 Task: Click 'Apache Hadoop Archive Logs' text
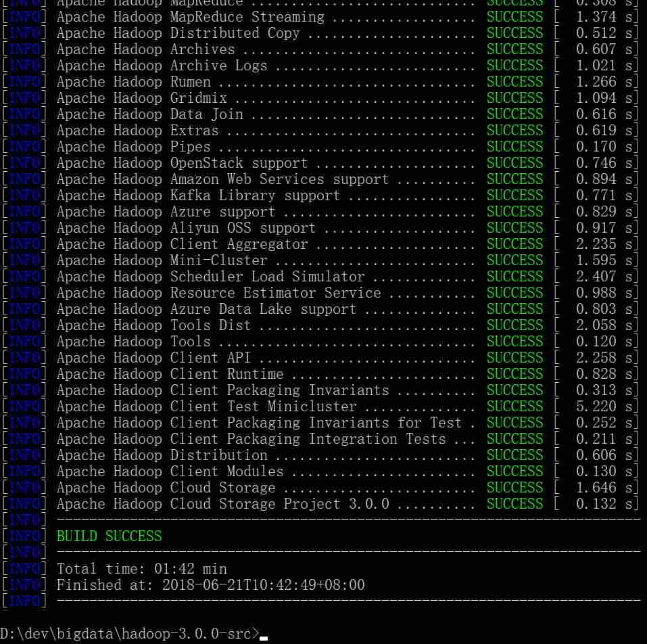coord(162,66)
